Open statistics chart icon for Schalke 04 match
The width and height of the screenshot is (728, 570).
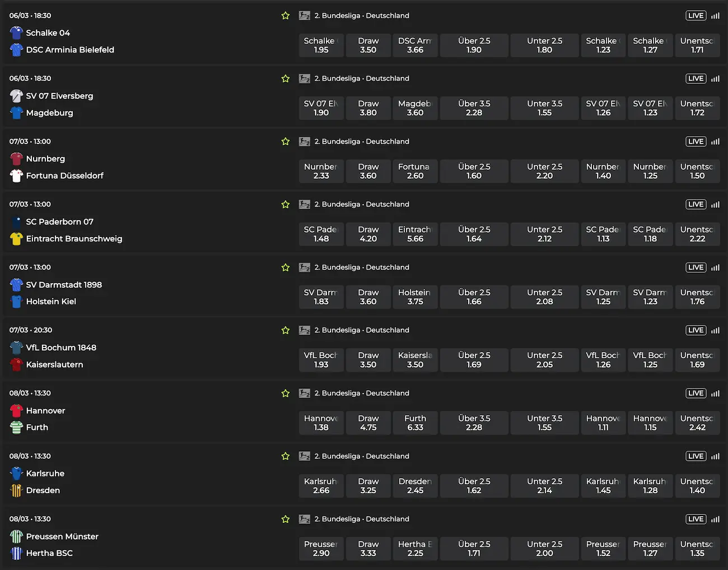click(715, 16)
